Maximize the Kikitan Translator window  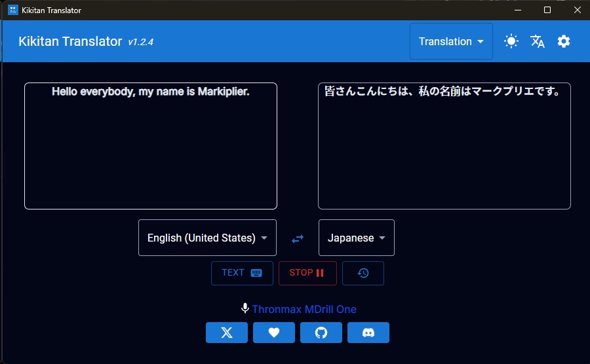[547, 10]
